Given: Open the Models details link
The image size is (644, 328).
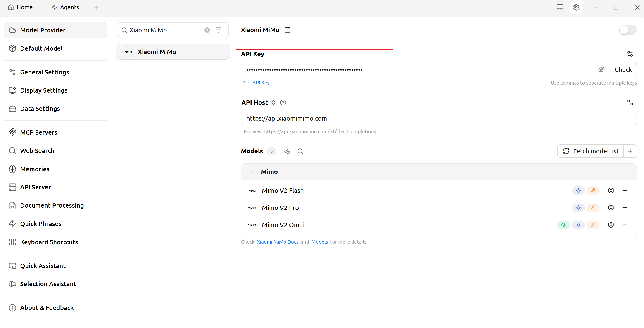Looking at the screenshot, I should (319, 242).
